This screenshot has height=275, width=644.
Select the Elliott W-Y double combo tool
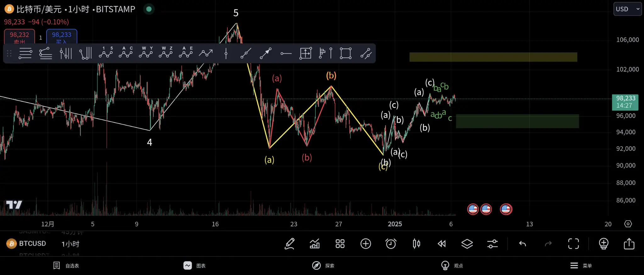(146, 53)
